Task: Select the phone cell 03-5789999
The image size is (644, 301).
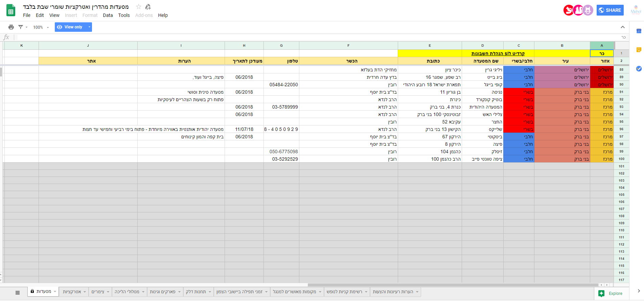Action: [281, 107]
